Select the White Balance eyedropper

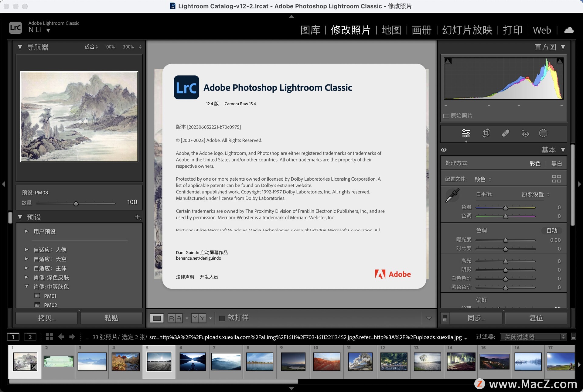click(452, 195)
